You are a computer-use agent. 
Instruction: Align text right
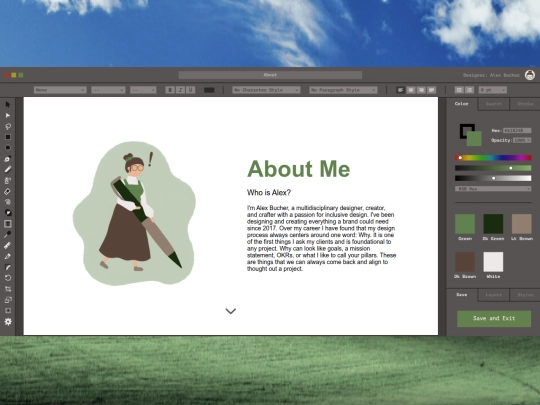tap(421, 90)
